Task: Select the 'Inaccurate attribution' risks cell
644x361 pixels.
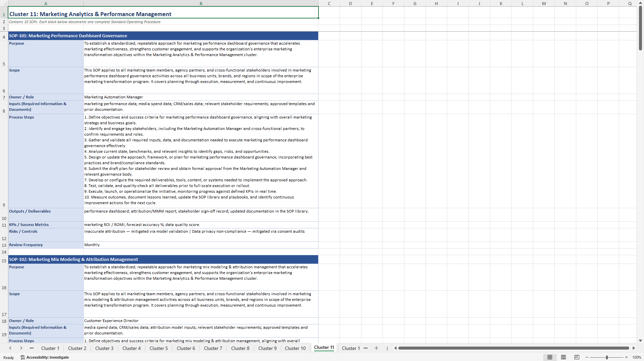Action: 201,235
